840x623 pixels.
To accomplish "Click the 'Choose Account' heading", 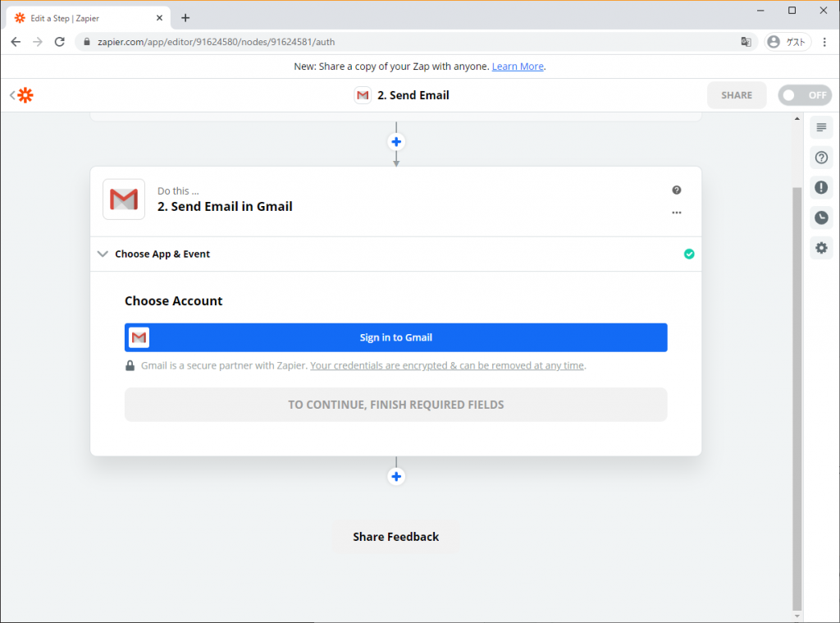I will (174, 300).
